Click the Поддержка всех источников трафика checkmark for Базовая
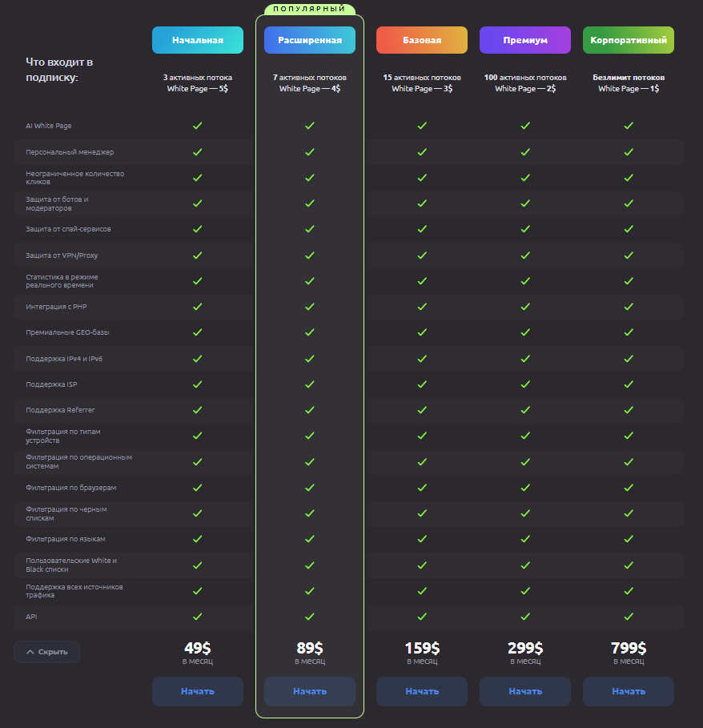Screen dimensions: 703x728 tap(422, 590)
